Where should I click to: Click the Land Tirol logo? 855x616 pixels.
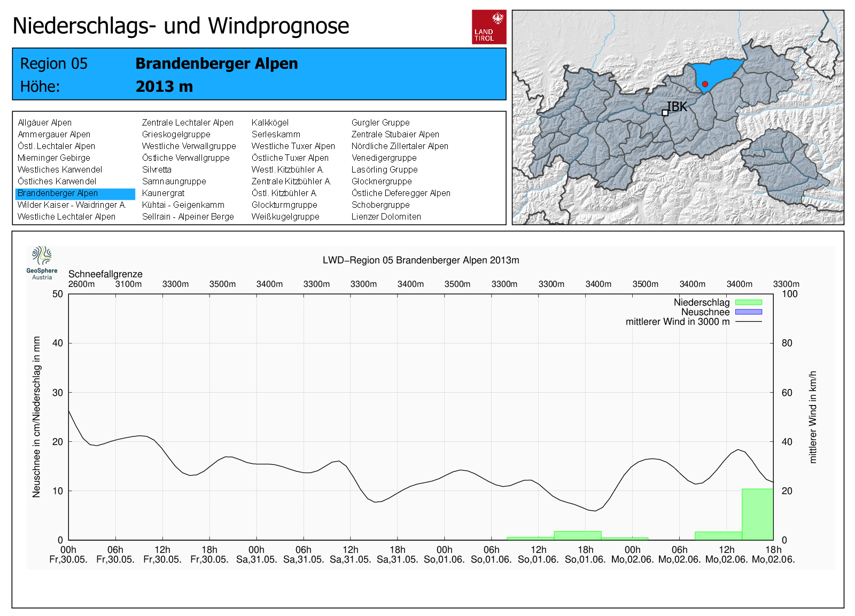point(488,27)
